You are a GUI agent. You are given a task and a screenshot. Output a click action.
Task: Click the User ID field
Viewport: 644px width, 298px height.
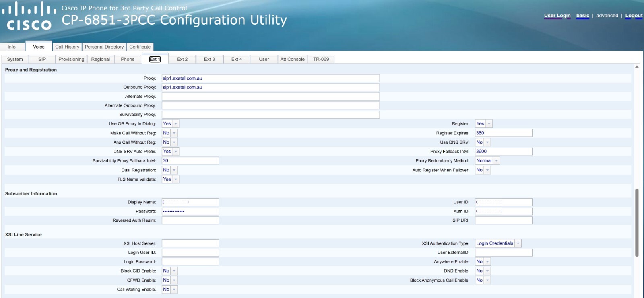[x=504, y=202]
